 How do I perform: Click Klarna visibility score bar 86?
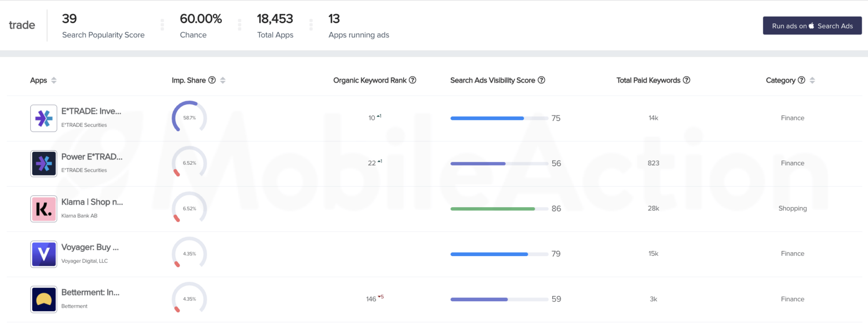(499, 209)
